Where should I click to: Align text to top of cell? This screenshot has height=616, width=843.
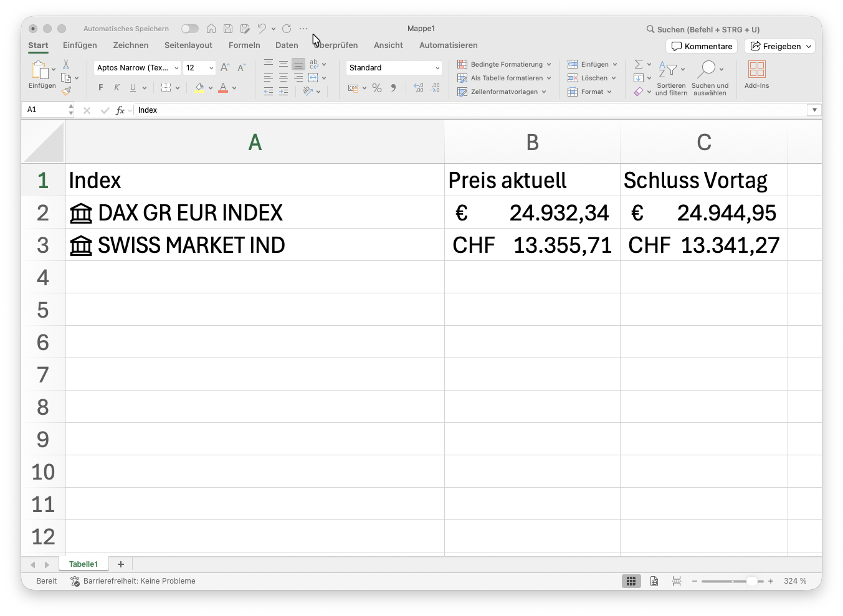(x=269, y=63)
